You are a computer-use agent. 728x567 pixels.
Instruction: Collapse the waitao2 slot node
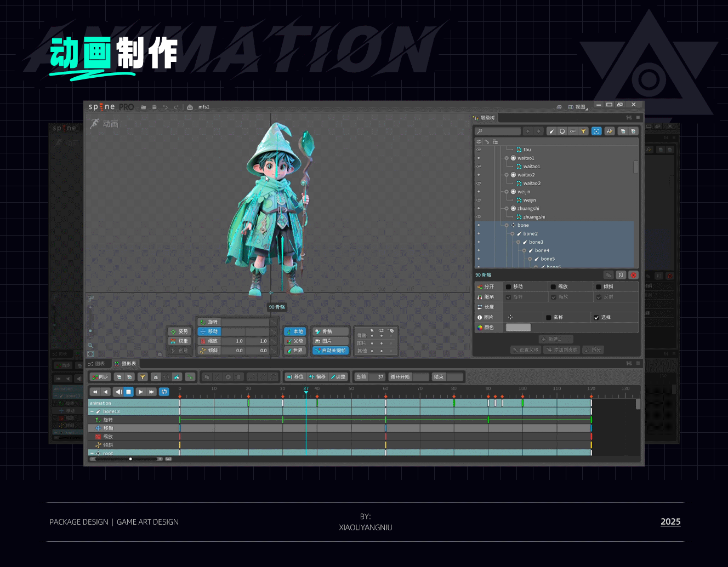pos(507,175)
